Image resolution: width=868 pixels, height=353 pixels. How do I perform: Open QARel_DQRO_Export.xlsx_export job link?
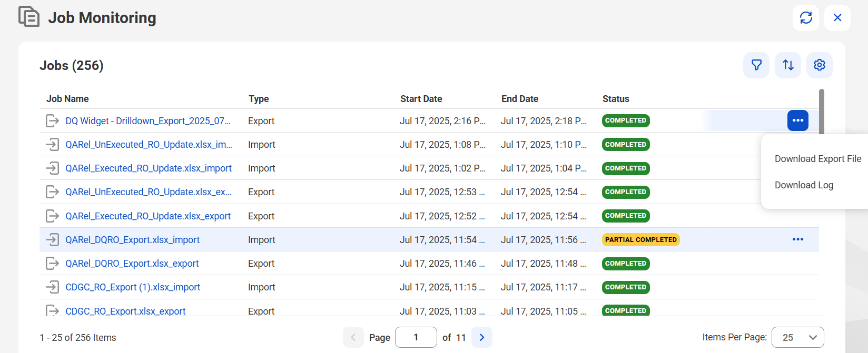pyautogui.click(x=132, y=264)
